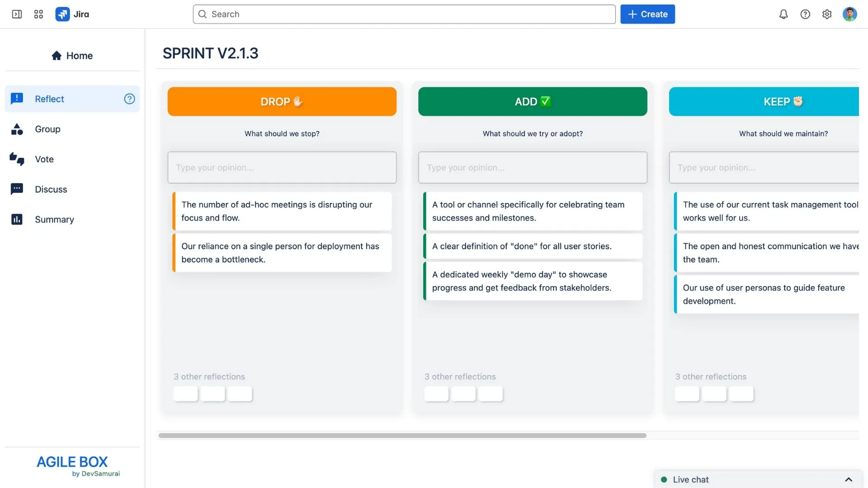Image resolution: width=868 pixels, height=488 pixels.
Task: Expand the Live chat panel chevron
Action: [x=849, y=479]
